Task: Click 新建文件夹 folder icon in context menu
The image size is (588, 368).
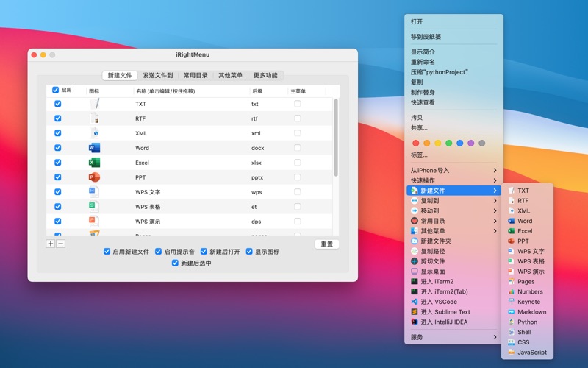Action: pyautogui.click(x=415, y=241)
